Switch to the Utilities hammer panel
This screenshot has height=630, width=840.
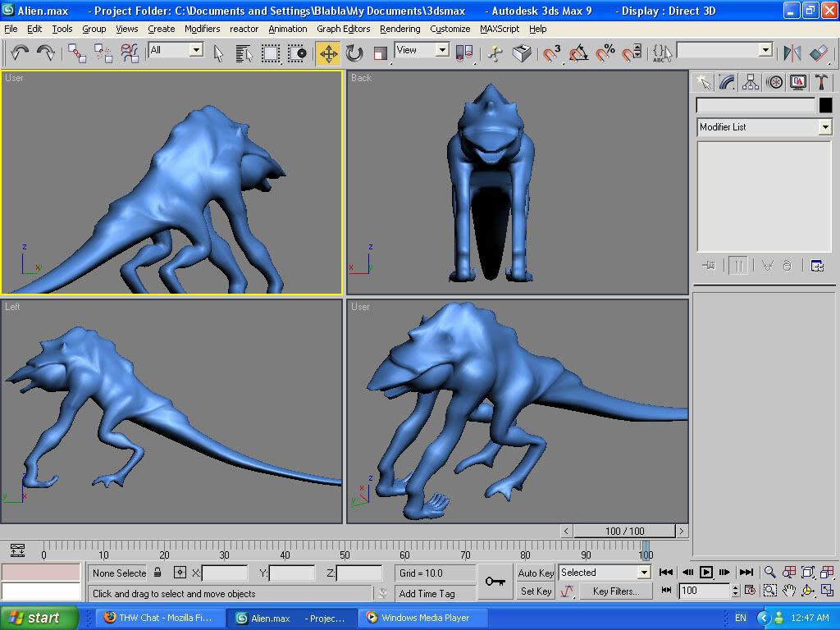pos(821,83)
